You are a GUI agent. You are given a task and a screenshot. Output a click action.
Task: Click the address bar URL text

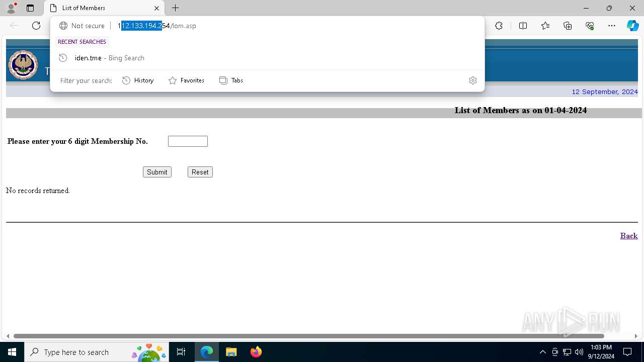[157, 26]
